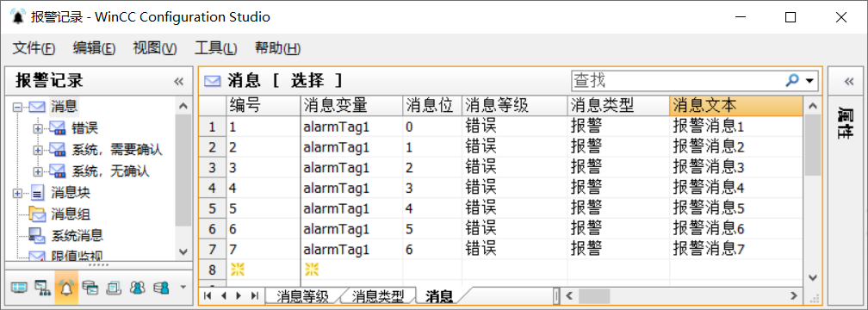Image resolution: width=868 pixels, height=310 pixels.
Task: Select the 系统消息 tree item
Action: click(x=77, y=235)
